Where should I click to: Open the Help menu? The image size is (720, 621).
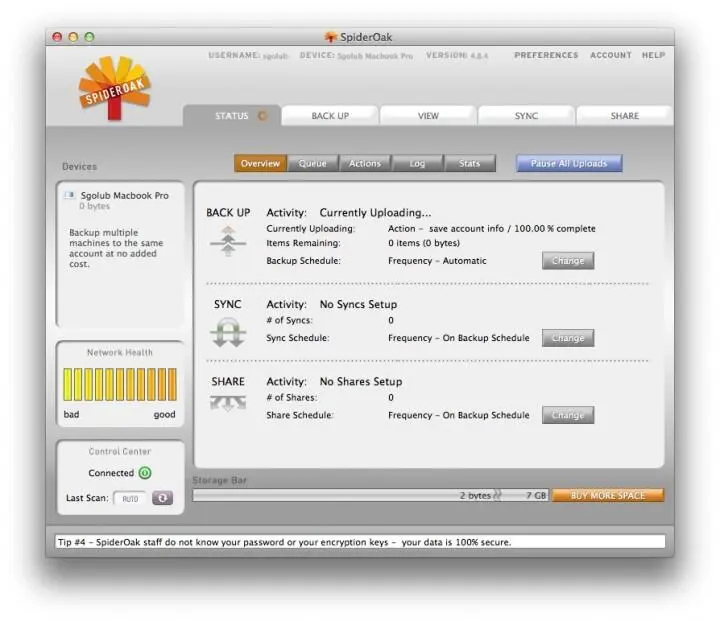tap(653, 55)
